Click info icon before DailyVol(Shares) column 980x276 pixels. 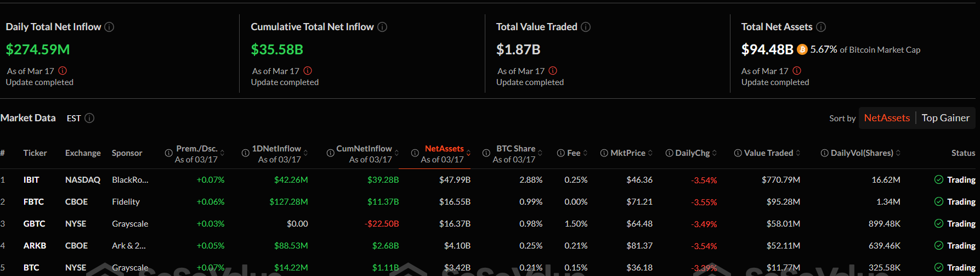[825, 153]
